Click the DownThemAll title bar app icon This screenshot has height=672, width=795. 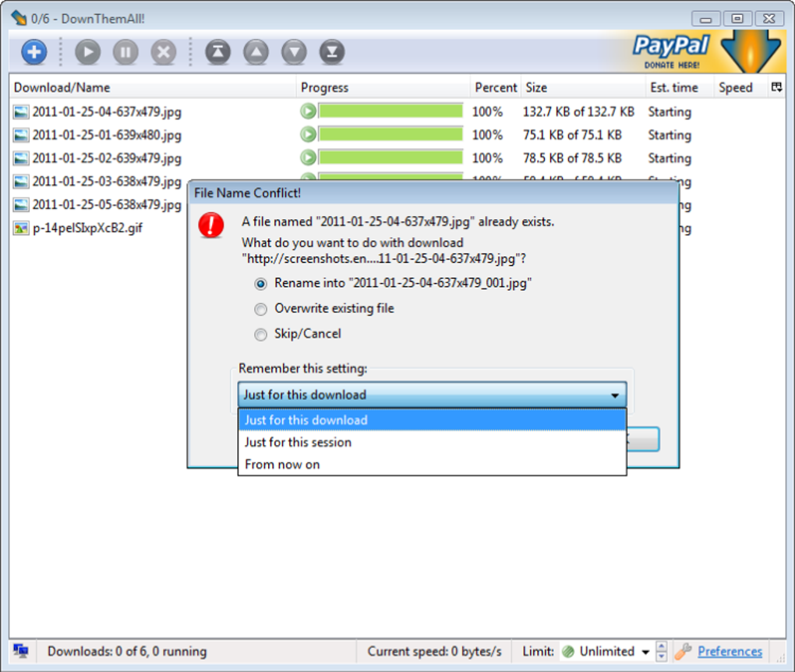coord(19,18)
